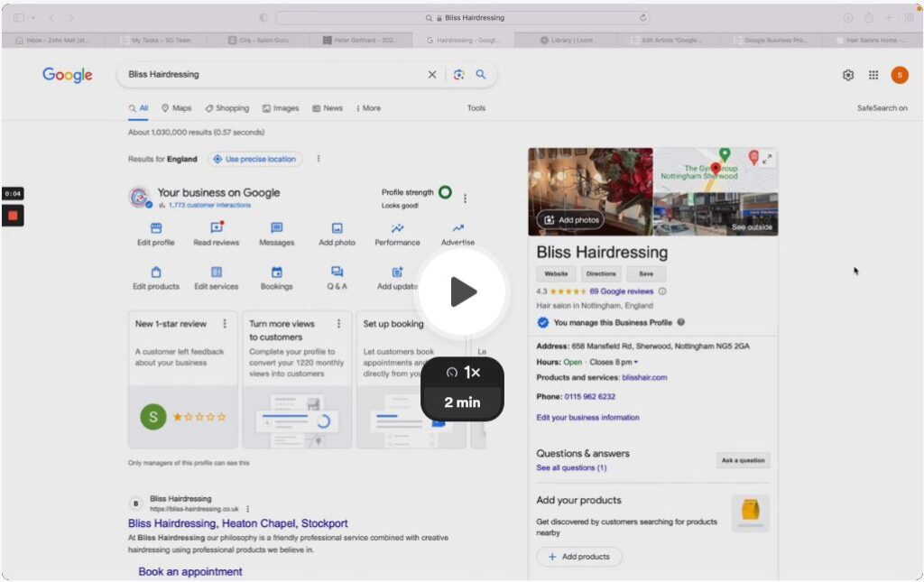Viewport: 924px width, 582px height.
Task: Open Bliss Hairdressing, Heaton Chapel result
Action: click(237, 523)
